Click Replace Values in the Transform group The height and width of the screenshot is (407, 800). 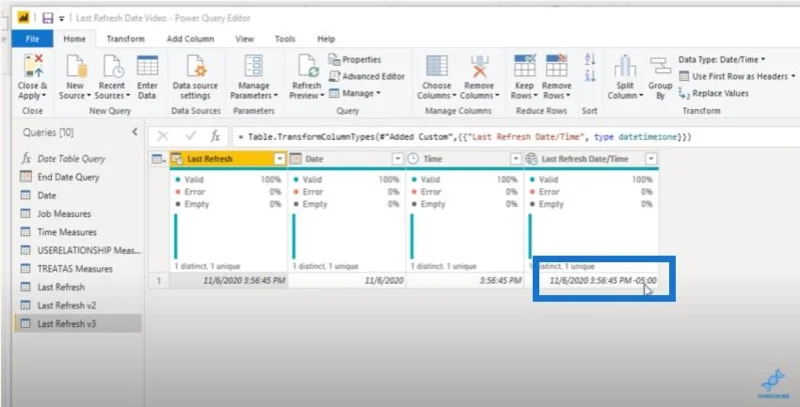tap(714, 93)
